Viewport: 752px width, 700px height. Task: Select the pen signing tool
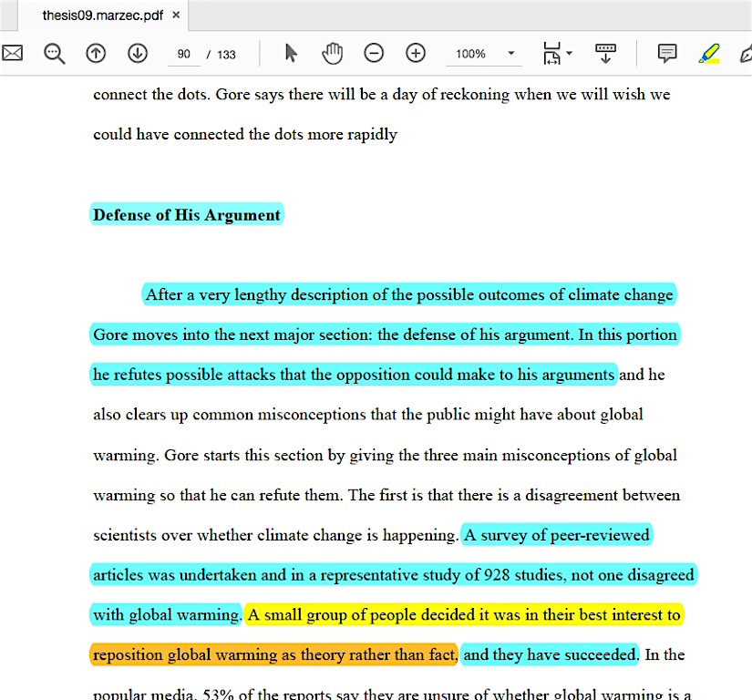(x=746, y=54)
